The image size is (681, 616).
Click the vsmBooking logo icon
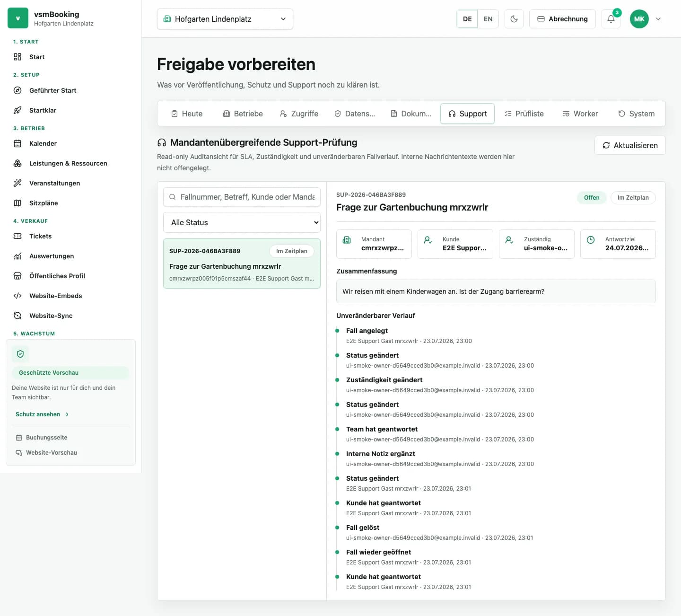click(18, 18)
